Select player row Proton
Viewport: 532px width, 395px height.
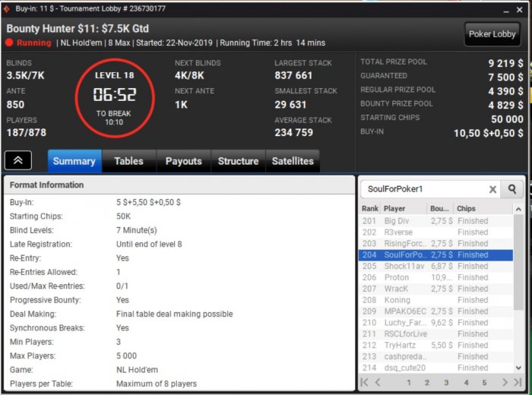click(x=436, y=277)
